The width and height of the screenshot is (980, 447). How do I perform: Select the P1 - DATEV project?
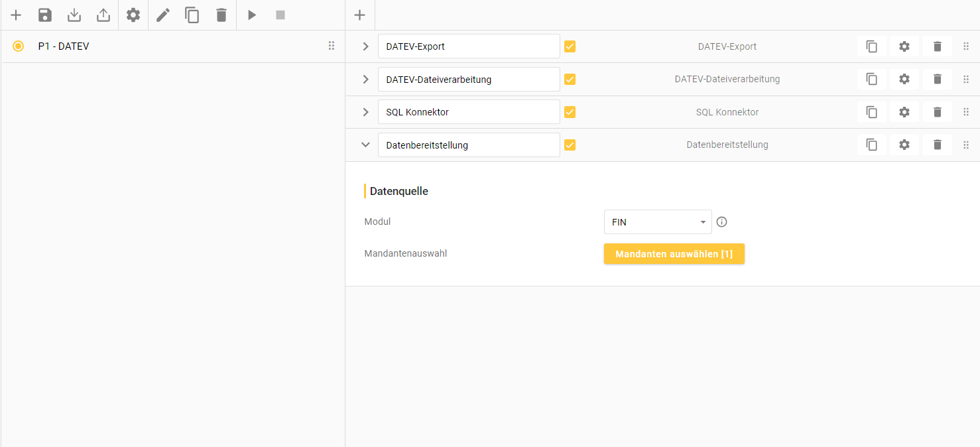(65, 46)
